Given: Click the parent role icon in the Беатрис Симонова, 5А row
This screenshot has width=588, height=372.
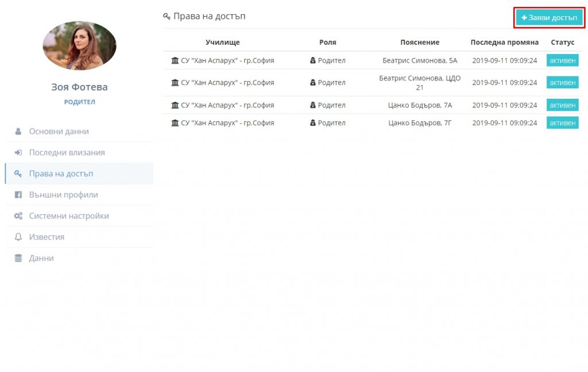Looking at the screenshot, I should (313, 60).
